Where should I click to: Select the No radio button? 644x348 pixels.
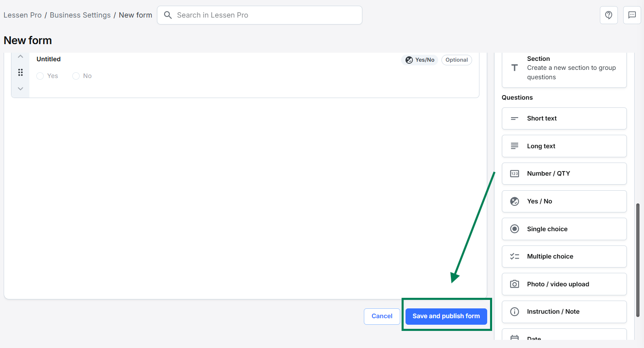76,76
